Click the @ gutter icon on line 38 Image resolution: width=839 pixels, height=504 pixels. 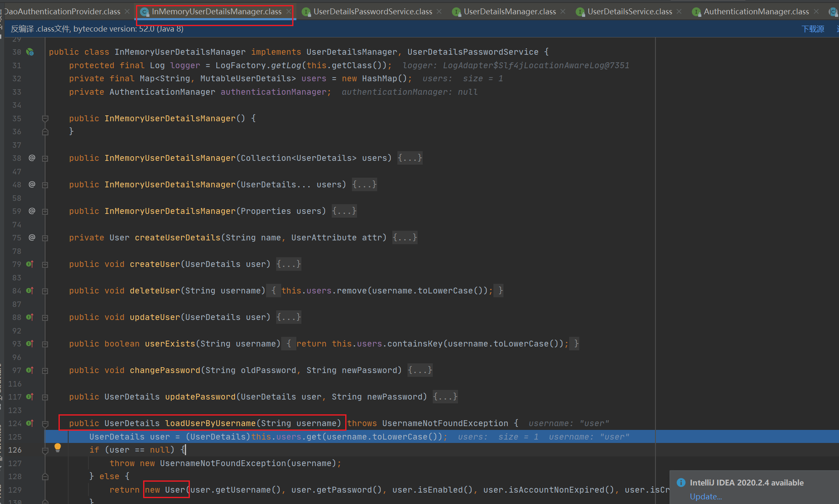pos(32,158)
